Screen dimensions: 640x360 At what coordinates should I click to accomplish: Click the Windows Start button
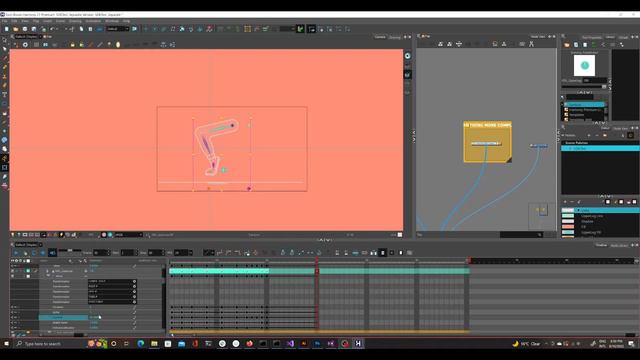(6, 344)
